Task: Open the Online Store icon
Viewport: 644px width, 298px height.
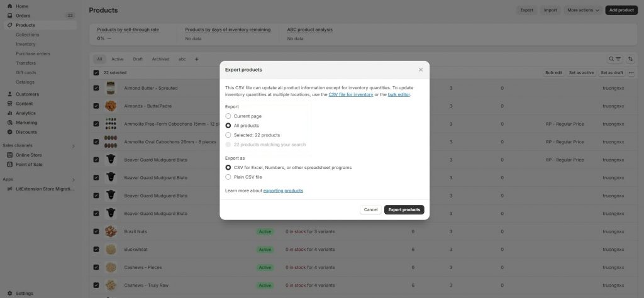Action: tap(10, 155)
